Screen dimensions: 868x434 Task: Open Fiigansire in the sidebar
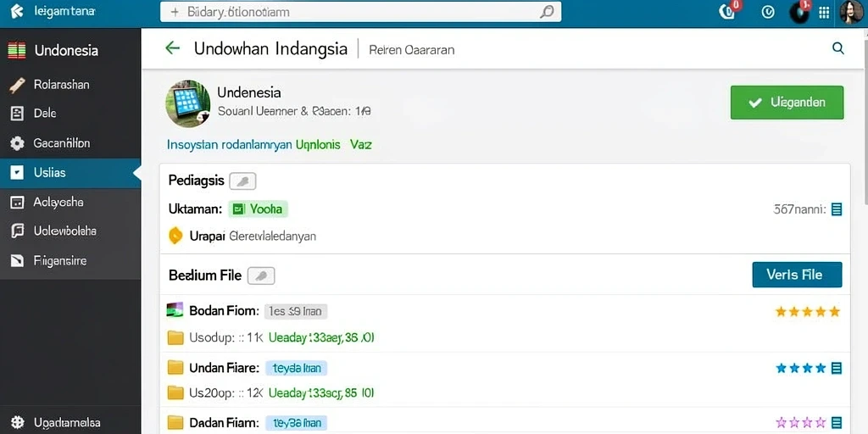[70, 261]
